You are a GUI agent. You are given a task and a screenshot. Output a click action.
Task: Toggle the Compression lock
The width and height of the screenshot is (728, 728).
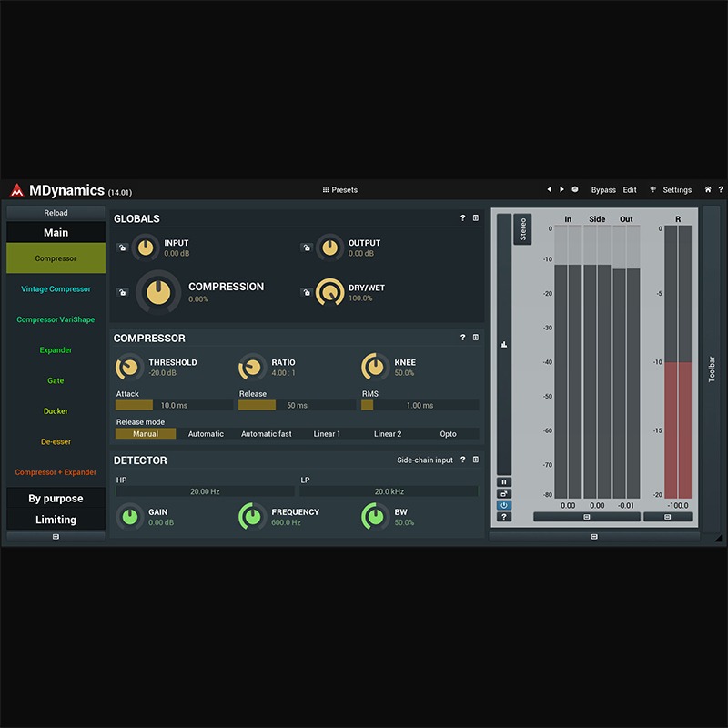click(122, 292)
